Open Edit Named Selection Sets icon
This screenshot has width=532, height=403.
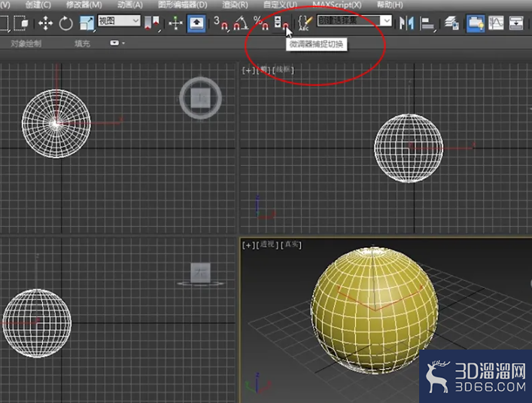pos(305,23)
